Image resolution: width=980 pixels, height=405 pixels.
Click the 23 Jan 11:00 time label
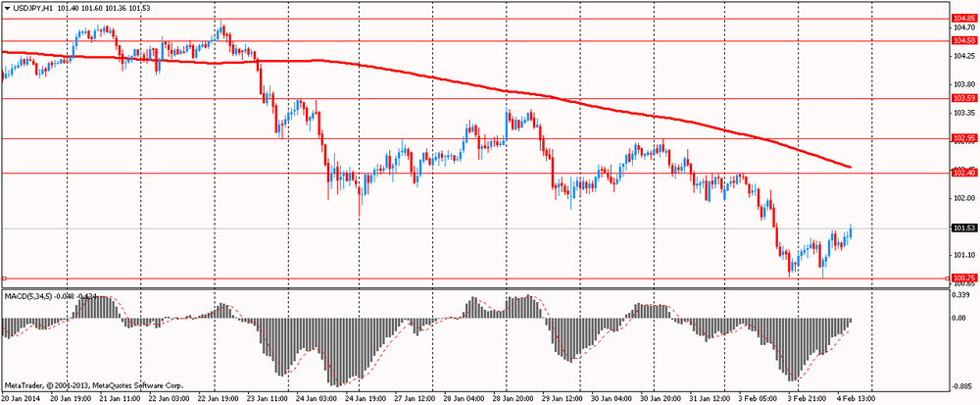tap(267, 397)
